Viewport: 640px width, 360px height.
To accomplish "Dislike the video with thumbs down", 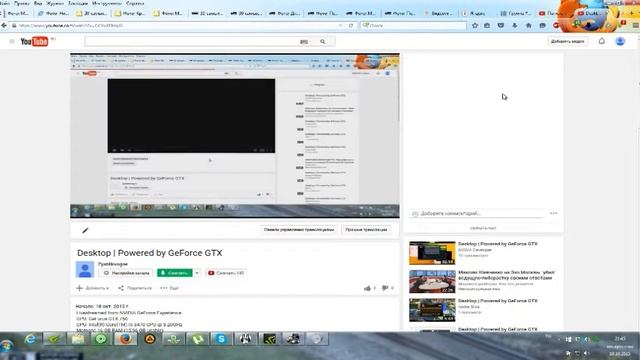I will click(384, 288).
